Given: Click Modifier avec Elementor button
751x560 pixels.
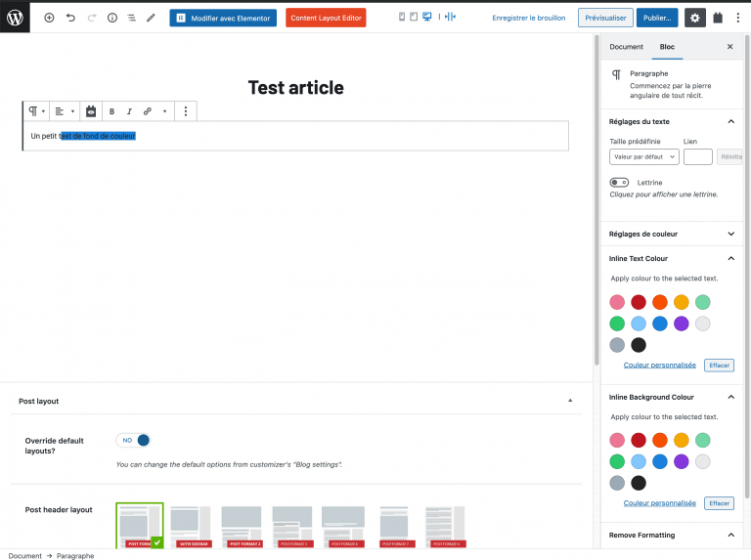Looking at the screenshot, I should click(x=223, y=18).
